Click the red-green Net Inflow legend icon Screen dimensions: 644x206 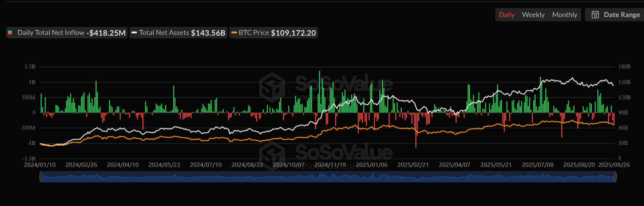(10, 33)
